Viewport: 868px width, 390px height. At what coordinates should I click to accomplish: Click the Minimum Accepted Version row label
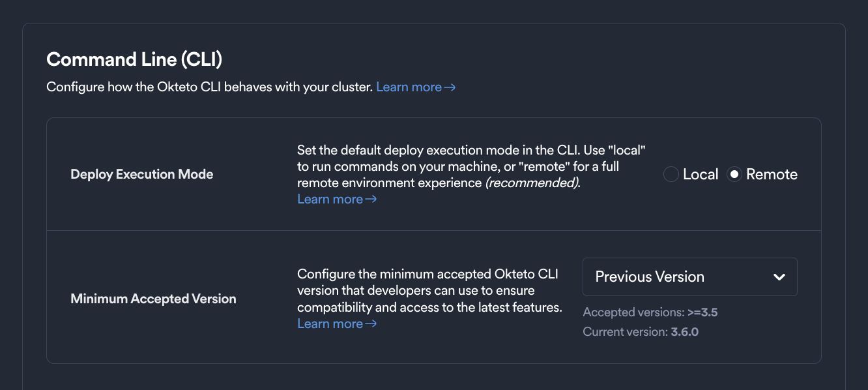(153, 298)
